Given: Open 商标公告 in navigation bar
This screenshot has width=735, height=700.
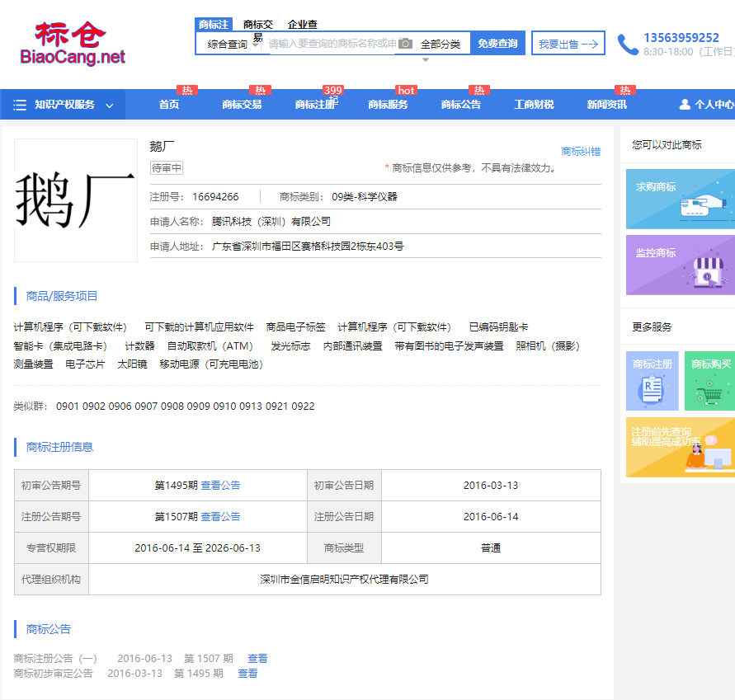Looking at the screenshot, I should [x=461, y=104].
